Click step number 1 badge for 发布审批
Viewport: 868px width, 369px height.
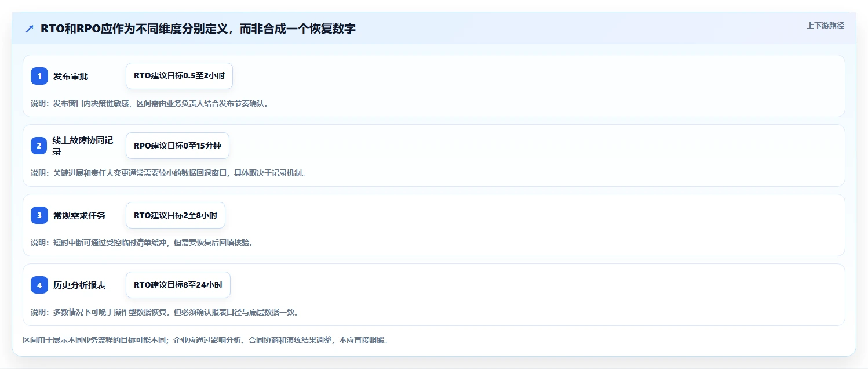click(x=39, y=76)
